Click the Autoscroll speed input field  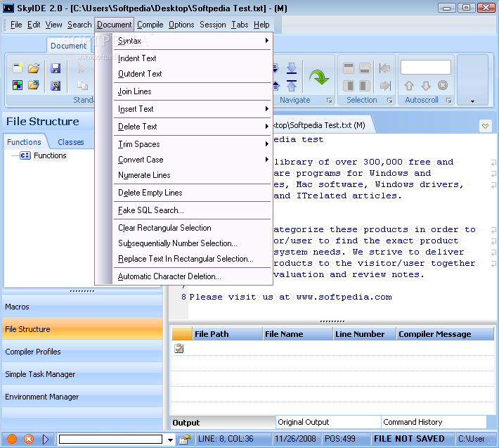[425, 68]
